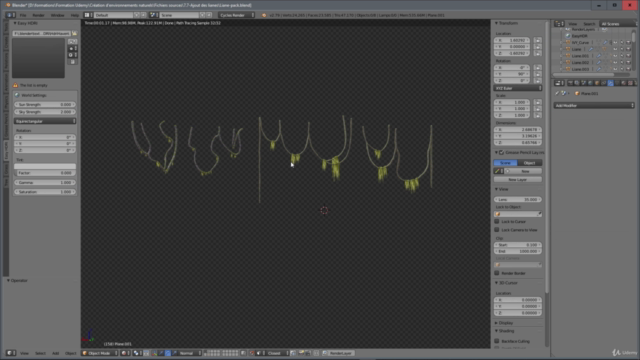This screenshot has width=640, height=360.
Task: Select the Object grease pencil source button
Action: point(530,163)
